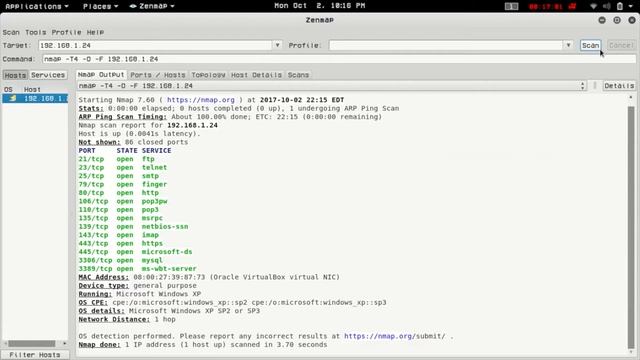Click the Cancel button
The height and width of the screenshot is (360, 640).
[621, 45]
